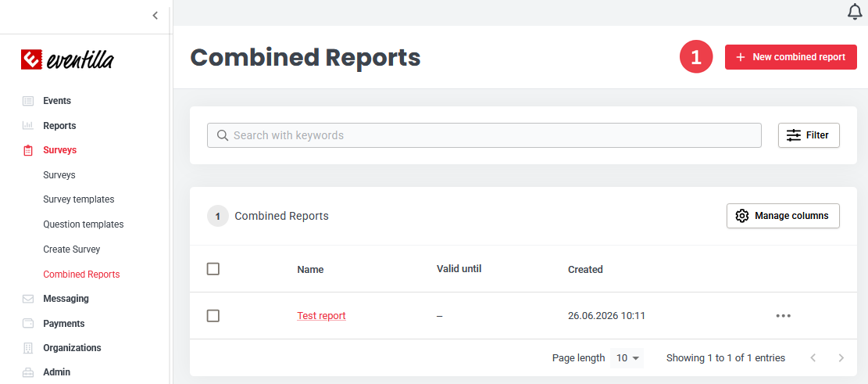Sort by the Name column header
The image size is (868, 384).
coord(310,270)
